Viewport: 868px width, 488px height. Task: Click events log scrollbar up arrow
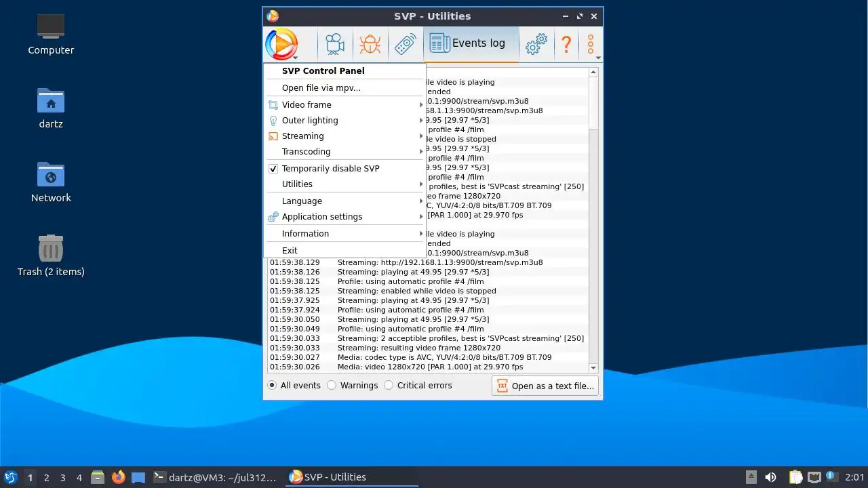[x=593, y=73]
